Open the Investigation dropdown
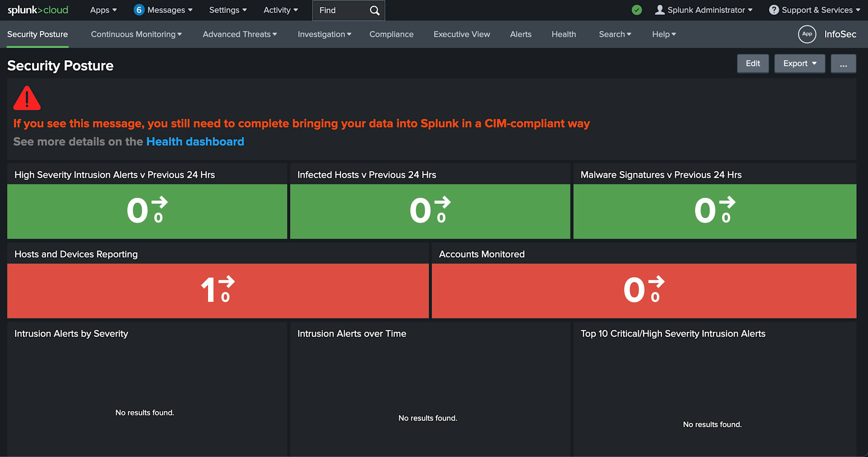This screenshot has height=457, width=868. coord(325,34)
